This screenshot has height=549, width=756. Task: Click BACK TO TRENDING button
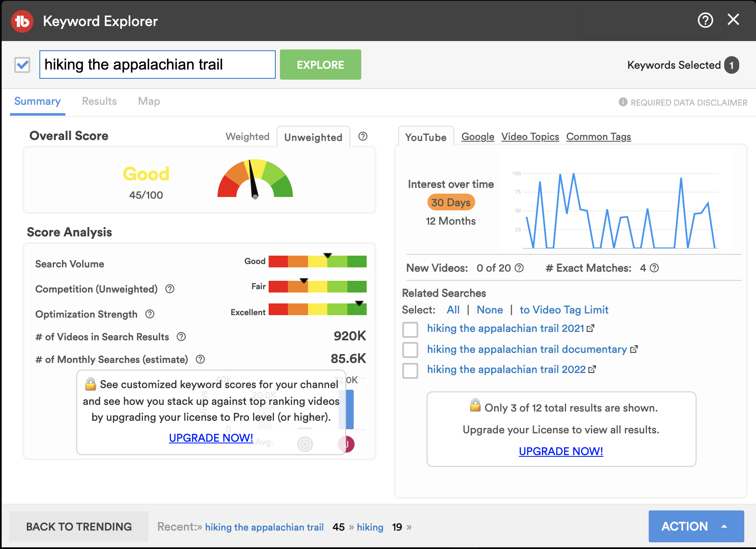coord(79,526)
